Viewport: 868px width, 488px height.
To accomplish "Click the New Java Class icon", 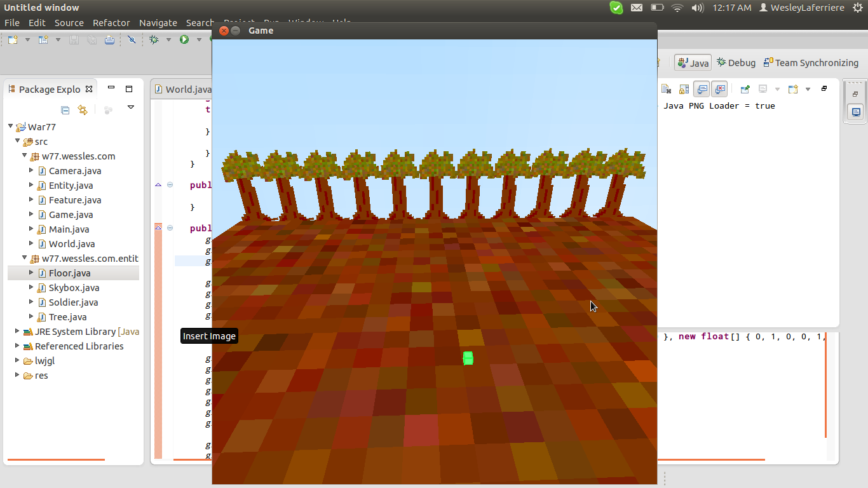I will tap(43, 39).
